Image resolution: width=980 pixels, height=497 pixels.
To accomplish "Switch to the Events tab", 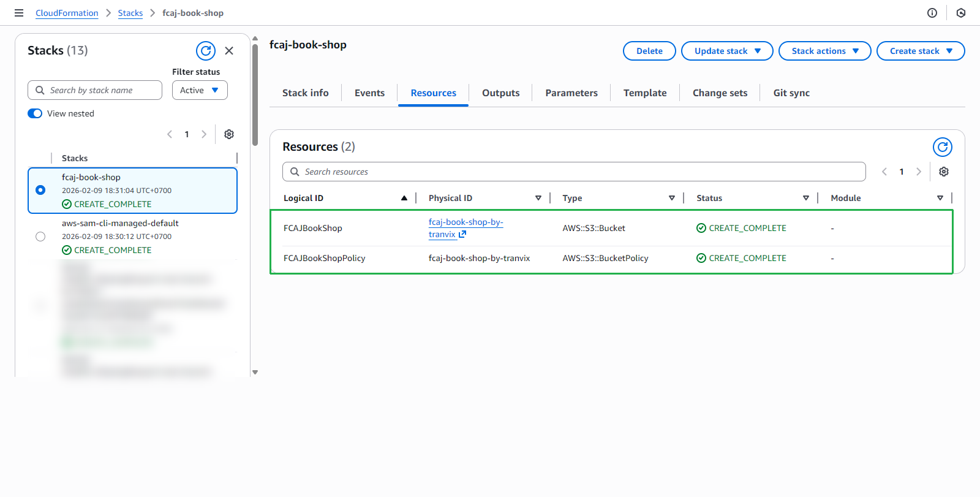I will tap(370, 93).
